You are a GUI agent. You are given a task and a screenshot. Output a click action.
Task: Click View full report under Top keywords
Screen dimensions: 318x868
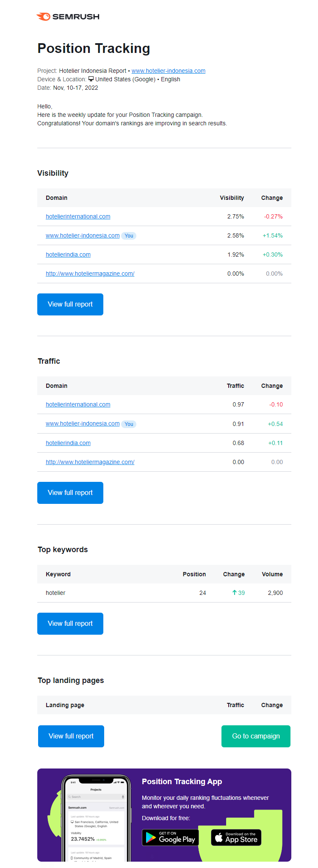(70, 624)
